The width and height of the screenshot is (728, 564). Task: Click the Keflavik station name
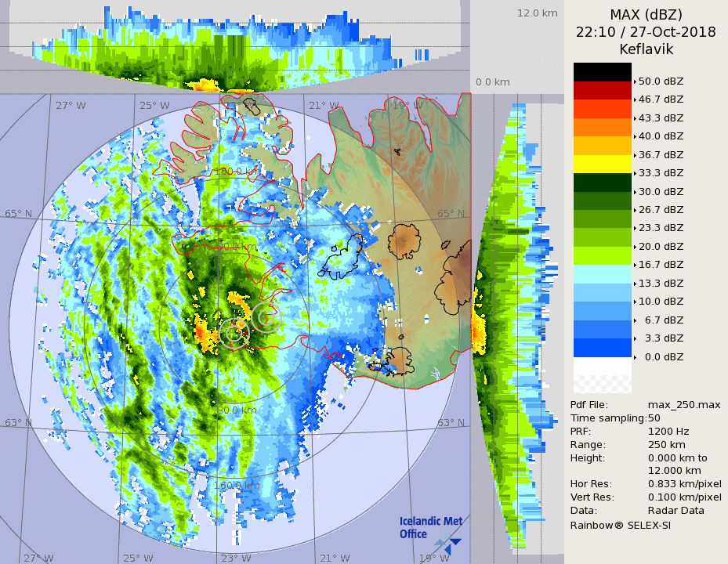click(646, 49)
